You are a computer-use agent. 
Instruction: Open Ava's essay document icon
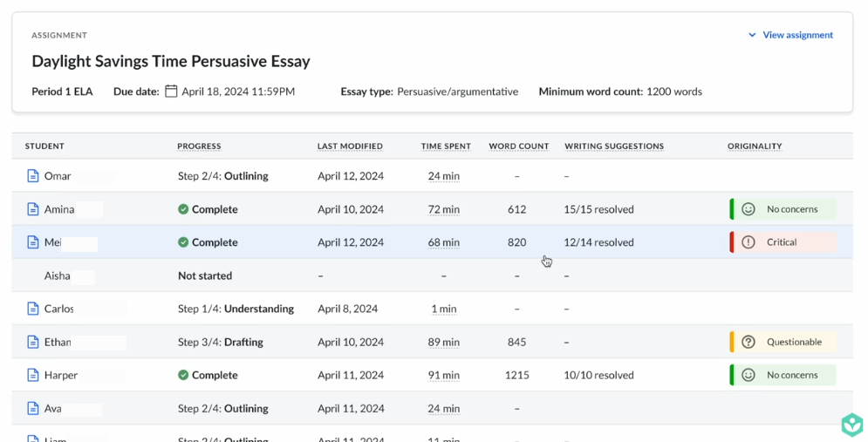pos(32,408)
